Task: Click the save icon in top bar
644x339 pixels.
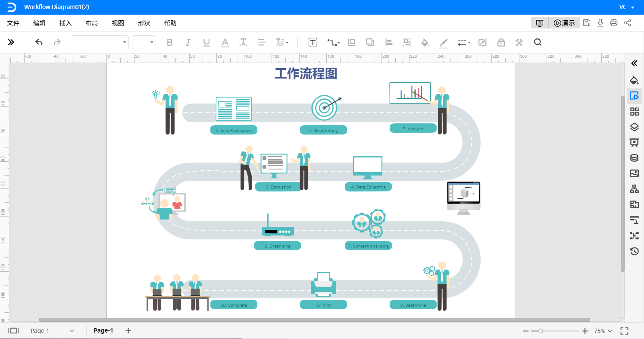Action: pyautogui.click(x=587, y=23)
